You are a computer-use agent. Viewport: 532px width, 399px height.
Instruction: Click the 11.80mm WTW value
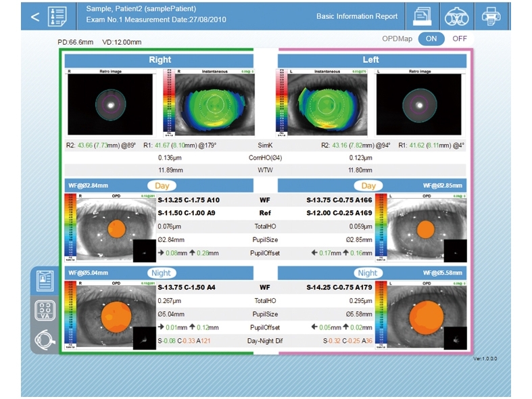[x=360, y=170]
